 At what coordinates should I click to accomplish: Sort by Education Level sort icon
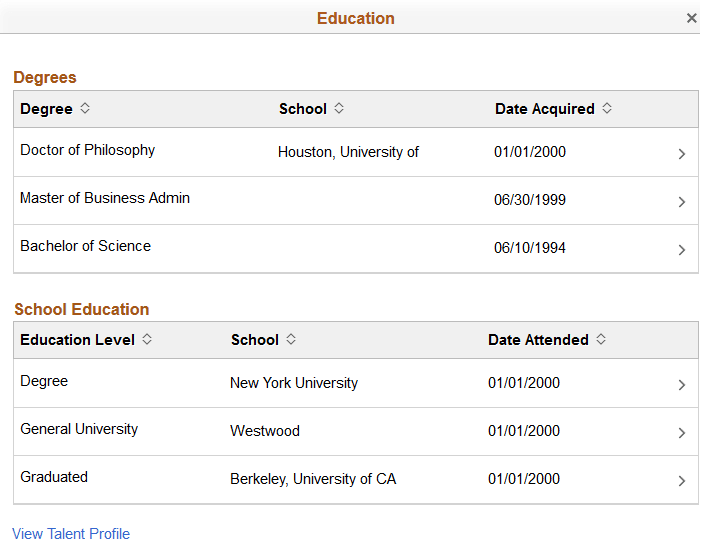pyautogui.click(x=147, y=339)
